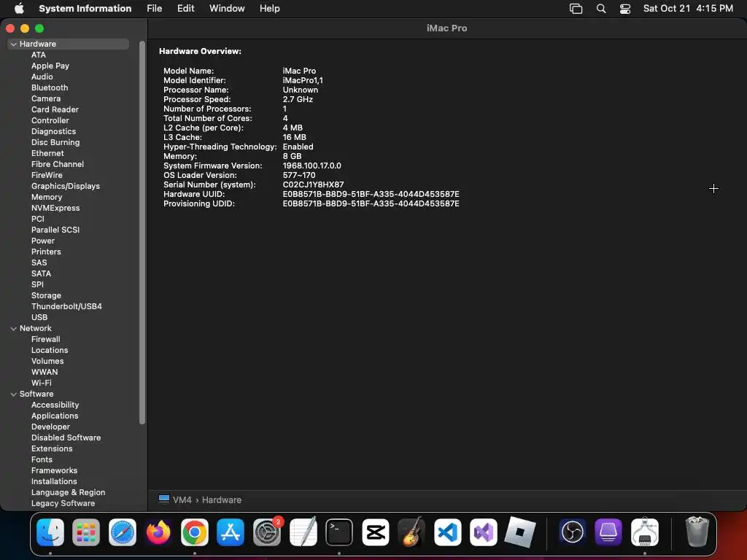This screenshot has width=747, height=560.
Task: Collapse the Network section
Action: [13, 329]
